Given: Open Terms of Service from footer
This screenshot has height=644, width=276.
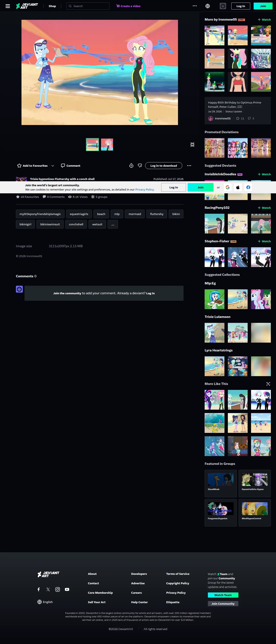Looking at the screenshot, I should [x=178, y=574].
